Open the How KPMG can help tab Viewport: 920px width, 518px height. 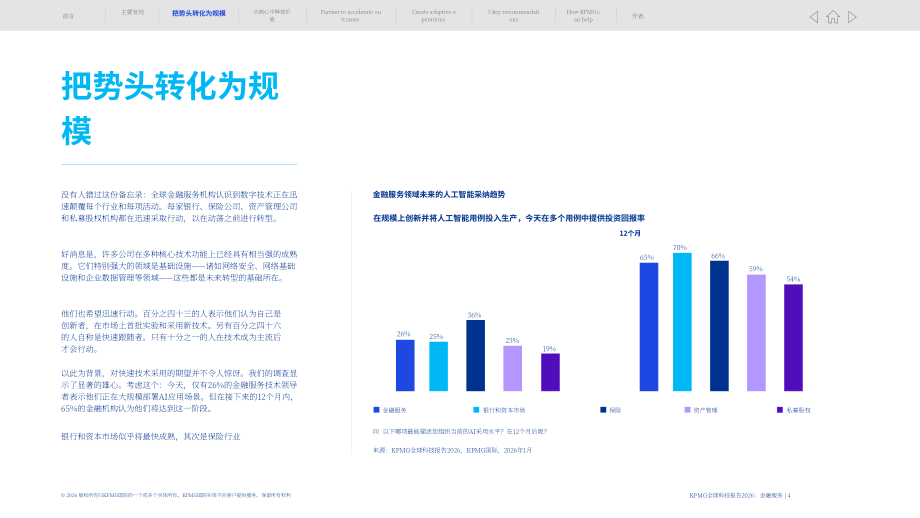(x=583, y=16)
